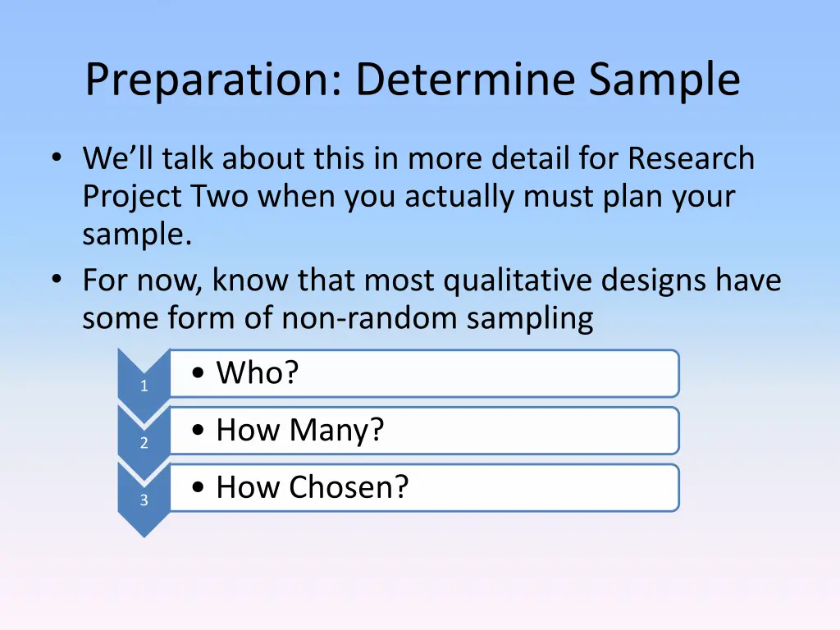Select the "How Many?" list text
Image resolution: width=840 pixels, height=630 pixels.
[299, 431]
